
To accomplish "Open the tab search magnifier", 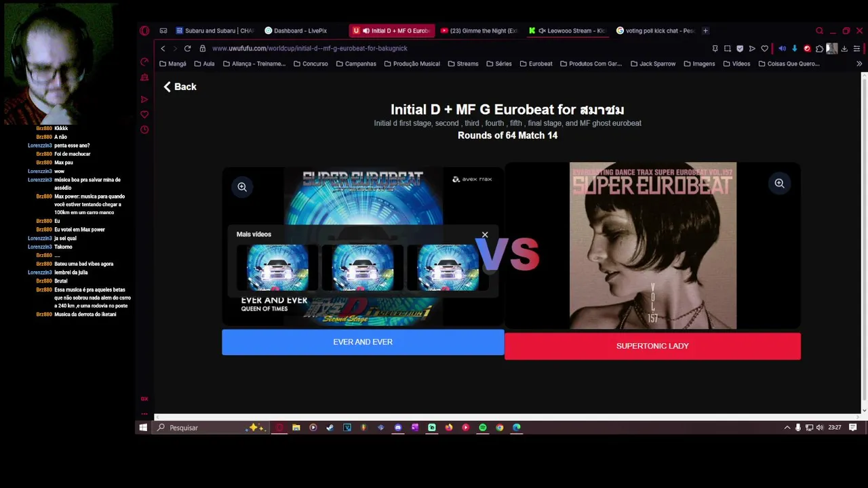I will click(x=819, y=30).
